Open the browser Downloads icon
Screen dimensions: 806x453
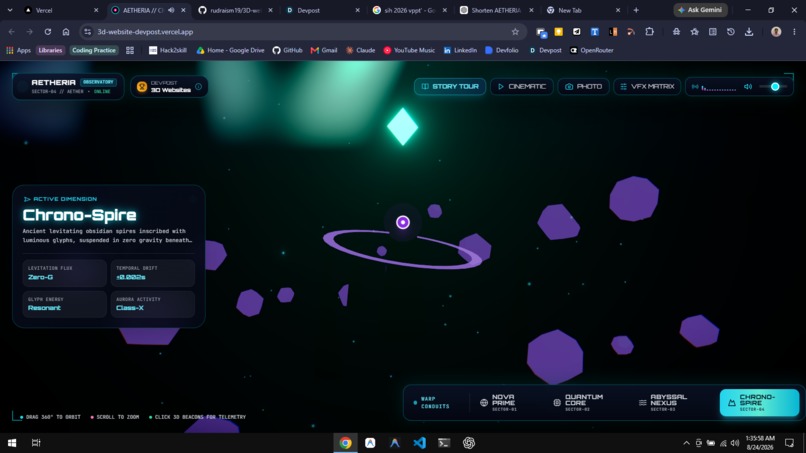tap(749, 32)
